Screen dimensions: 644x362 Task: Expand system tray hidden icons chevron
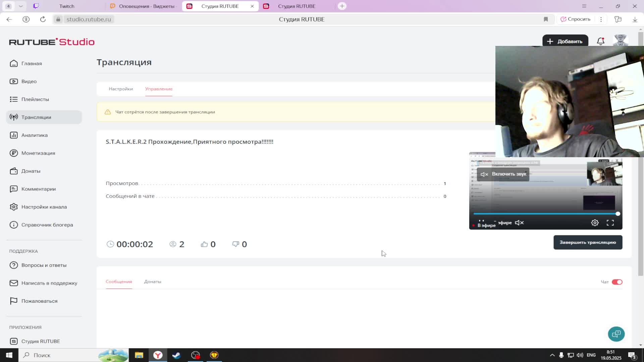[x=552, y=355]
